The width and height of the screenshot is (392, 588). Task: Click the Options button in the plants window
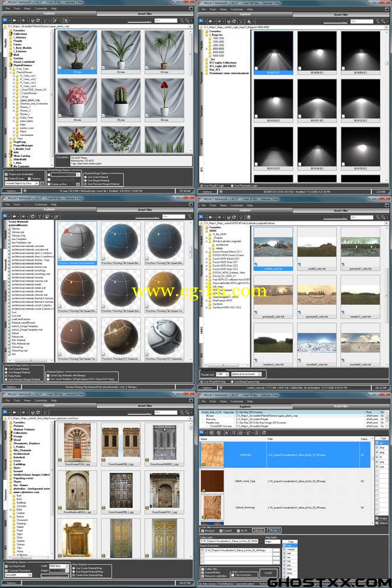11,191
